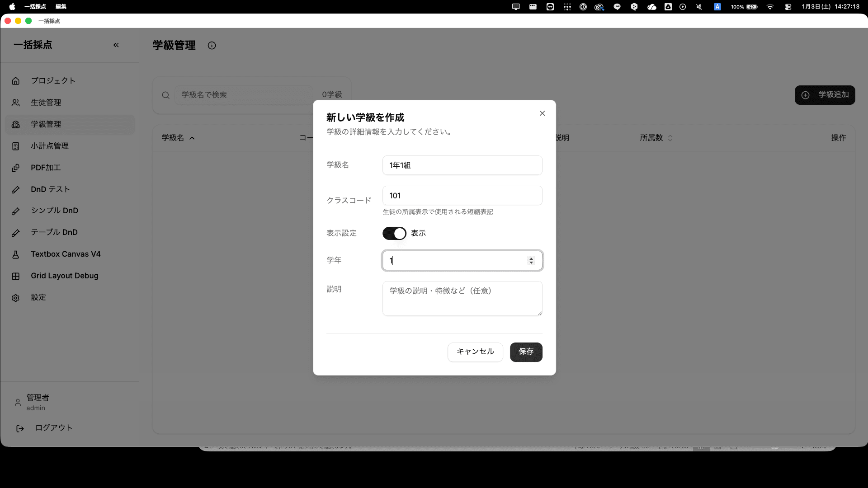Select the 生徒管理 people icon
The image size is (868, 488).
click(15, 103)
